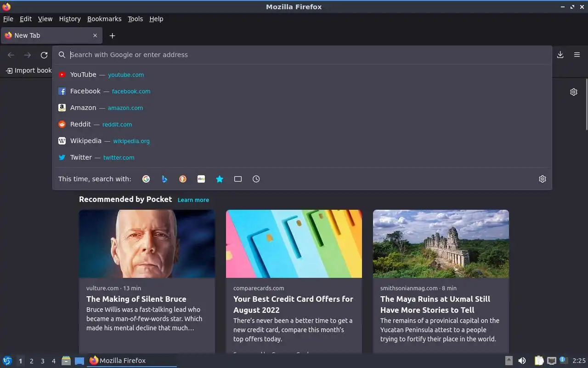Click Import bookmarks toolbar button
The height and width of the screenshot is (368, 588).
point(28,70)
